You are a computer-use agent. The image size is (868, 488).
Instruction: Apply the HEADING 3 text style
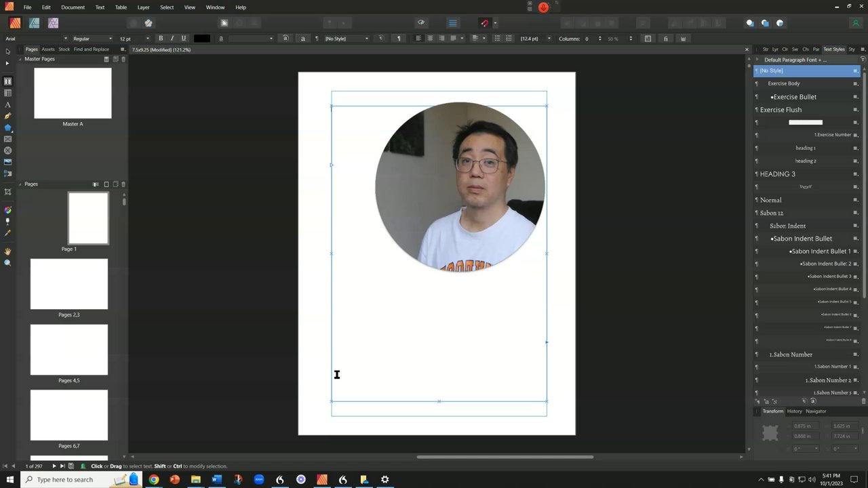[778, 174]
